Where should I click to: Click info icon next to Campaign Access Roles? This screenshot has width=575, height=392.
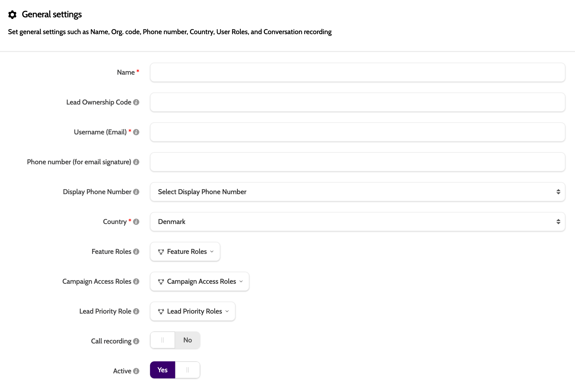pyautogui.click(x=136, y=282)
